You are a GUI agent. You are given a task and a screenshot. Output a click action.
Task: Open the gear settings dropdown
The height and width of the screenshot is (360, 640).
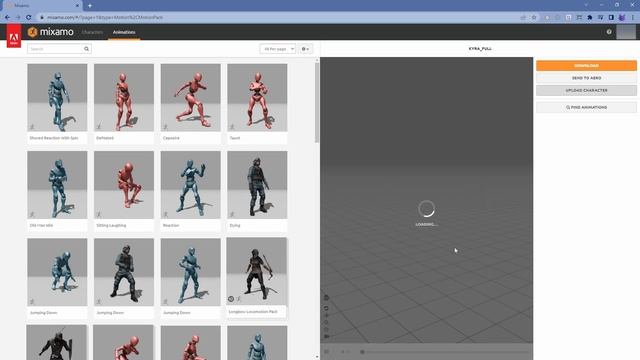click(305, 49)
